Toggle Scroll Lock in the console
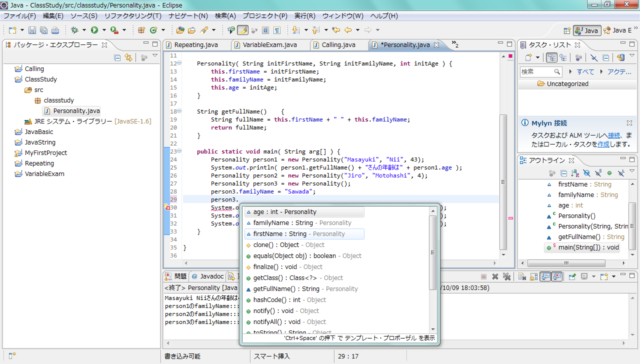640x364 pixels. [x=533, y=276]
